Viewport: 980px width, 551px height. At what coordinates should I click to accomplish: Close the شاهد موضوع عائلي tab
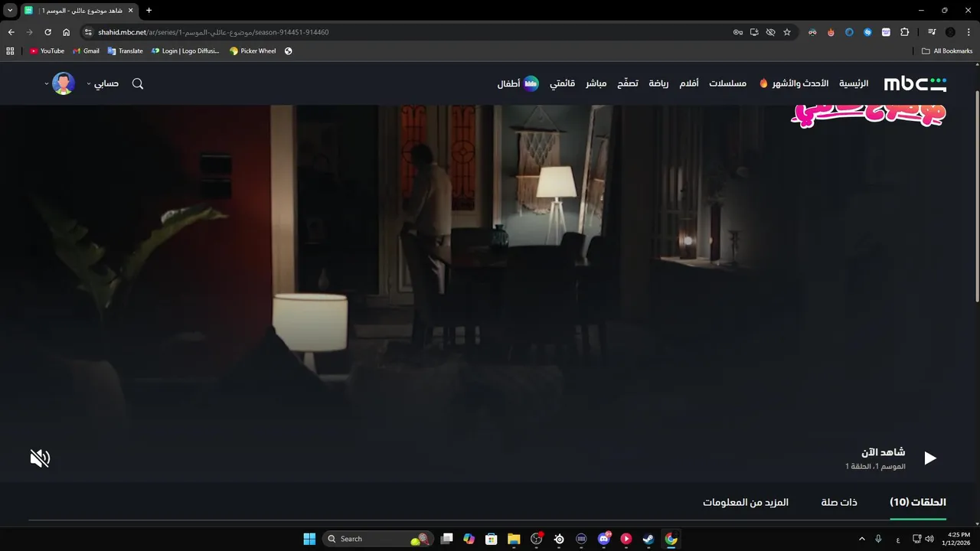pyautogui.click(x=130, y=10)
